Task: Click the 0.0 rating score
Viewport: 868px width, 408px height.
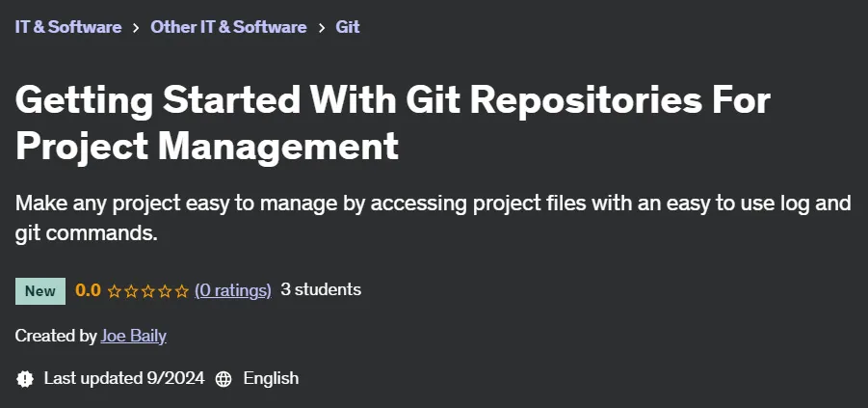Action: pyautogui.click(x=88, y=290)
